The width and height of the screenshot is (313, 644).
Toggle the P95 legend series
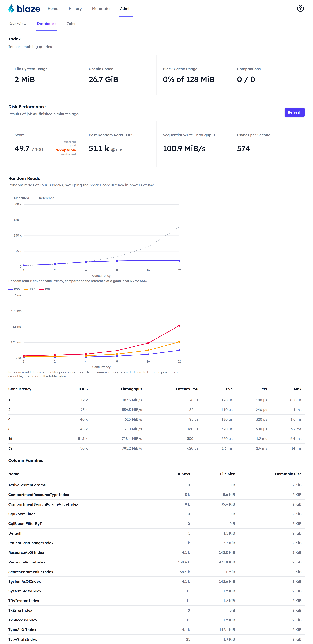pos(29,289)
